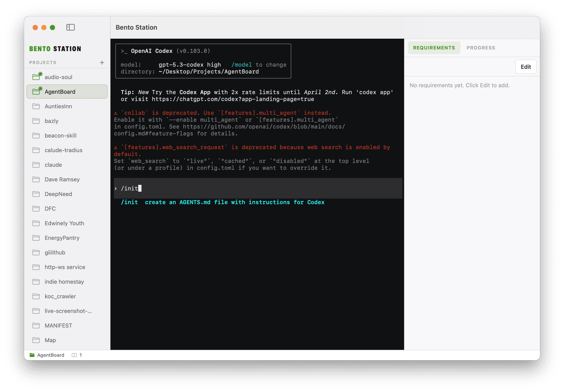Switch to the PROGRESS tab
Viewport: 564px width, 392px height.
[481, 48]
